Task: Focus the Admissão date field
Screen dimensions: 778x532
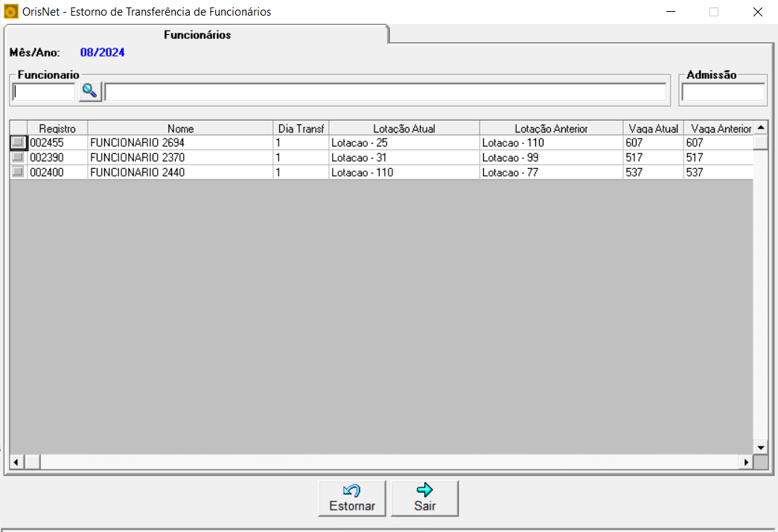Action: [723, 92]
